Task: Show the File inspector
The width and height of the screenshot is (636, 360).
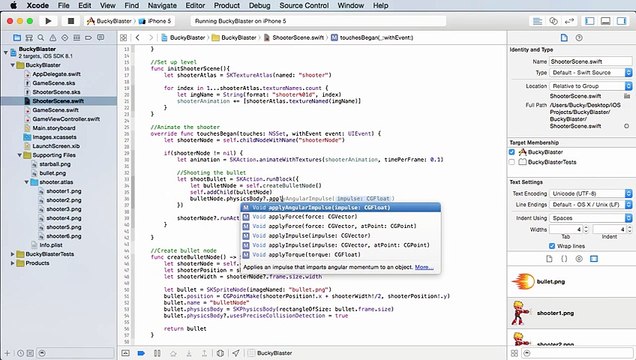Action: tap(564, 38)
